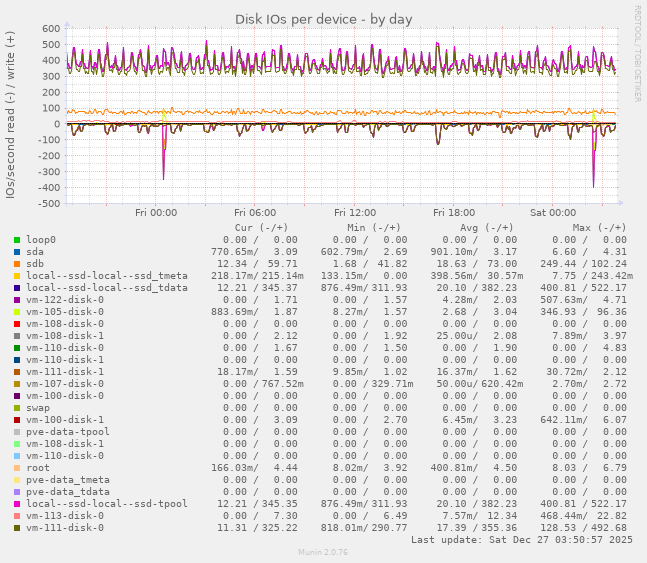This screenshot has width=647, height=563.
Task: Click sda Cur value '770.65m/ 3.09'
Action: pos(254,252)
